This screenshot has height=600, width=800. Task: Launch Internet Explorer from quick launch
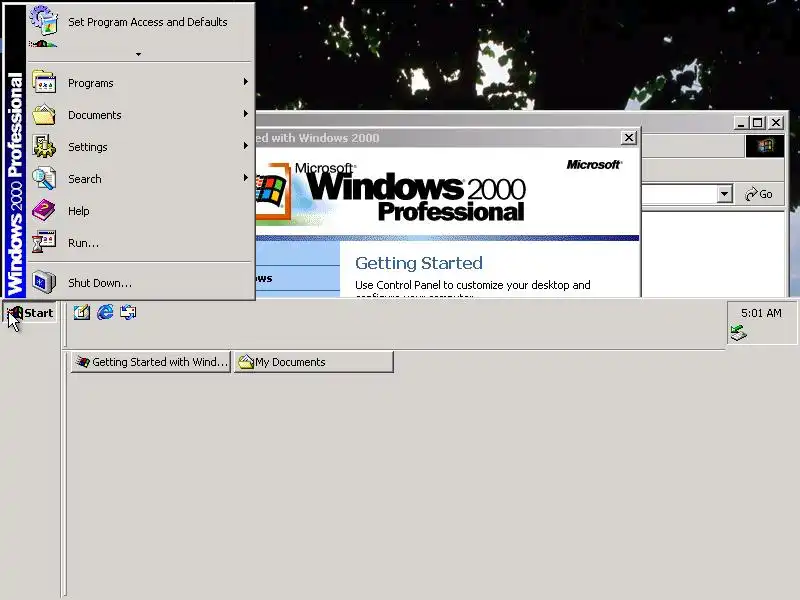pos(105,312)
